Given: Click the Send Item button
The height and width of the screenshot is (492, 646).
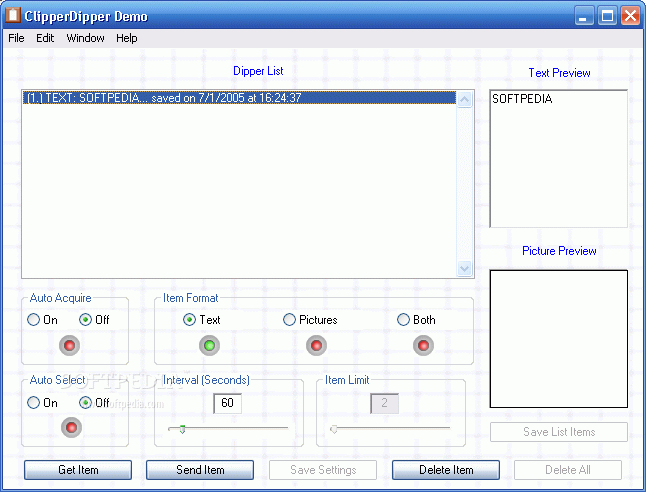Looking at the screenshot, I should tap(200, 470).
